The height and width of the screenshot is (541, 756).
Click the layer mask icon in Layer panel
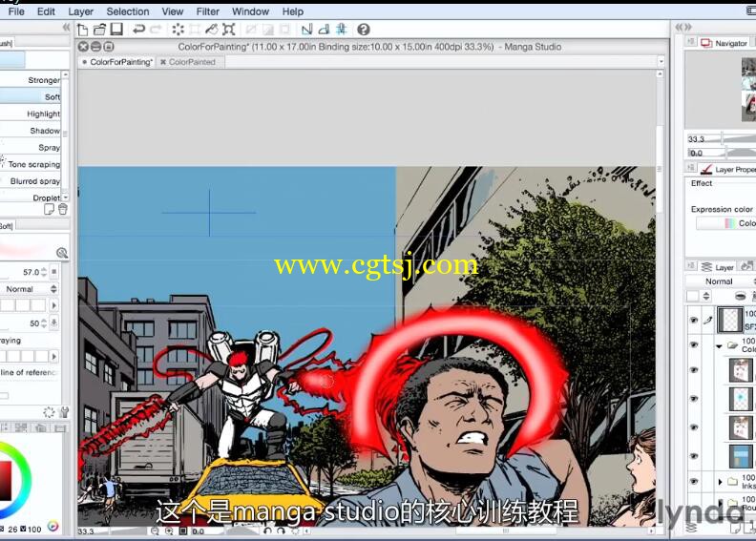tap(741, 296)
